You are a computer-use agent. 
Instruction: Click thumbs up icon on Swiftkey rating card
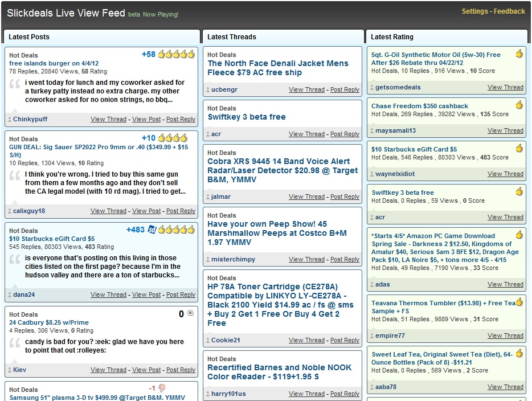(519, 191)
